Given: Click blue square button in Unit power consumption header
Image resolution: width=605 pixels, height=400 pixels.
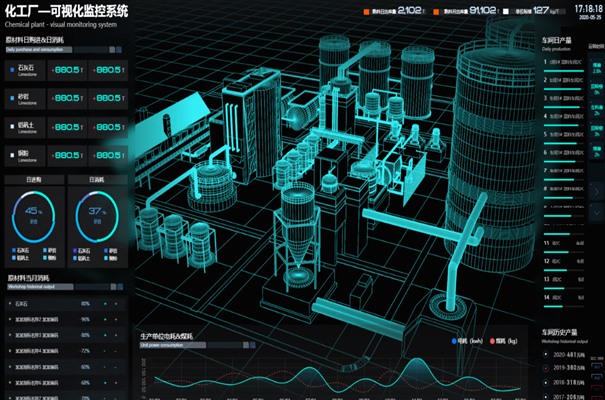Looking at the screenshot, I should coord(253,345).
